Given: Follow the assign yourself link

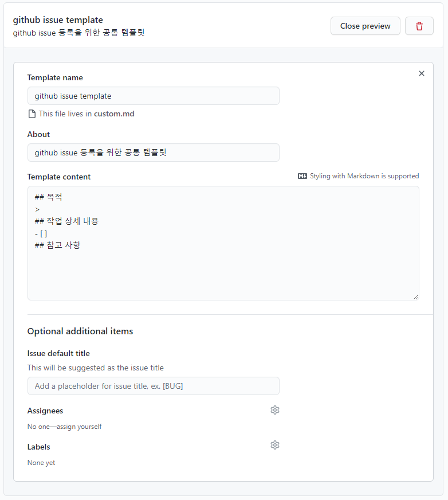Looking at the screenshot, I should 81,427.
